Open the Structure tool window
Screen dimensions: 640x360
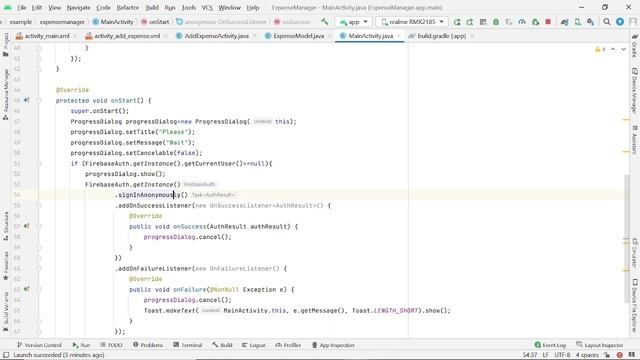pyautogui.click(x=6, y=226)
